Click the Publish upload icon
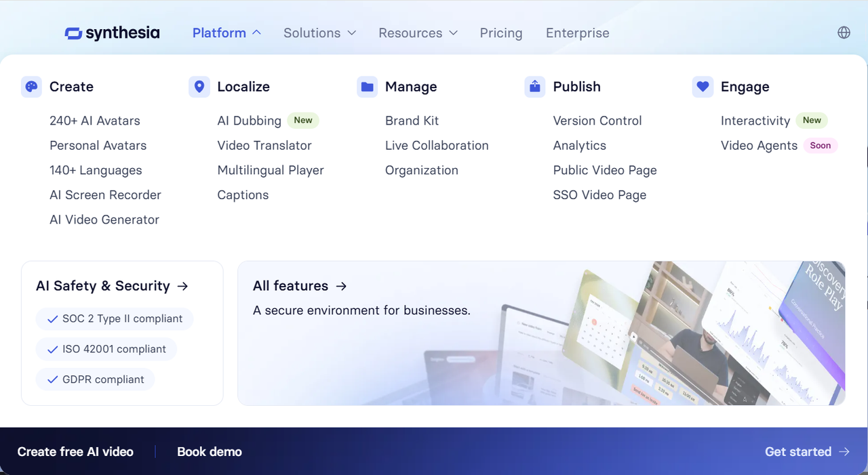 pyautogui.click(x=534, y=87)
